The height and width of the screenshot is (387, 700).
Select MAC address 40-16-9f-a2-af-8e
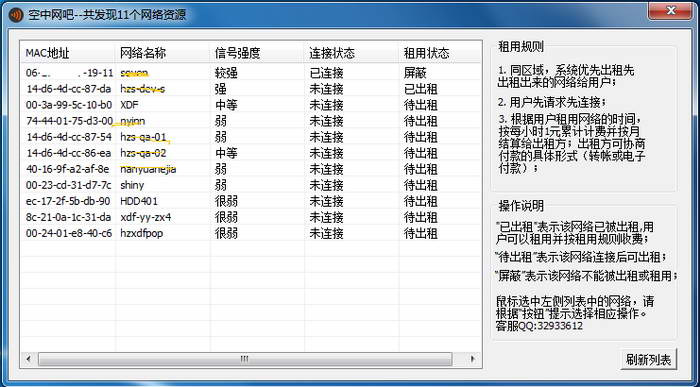(67, 169)
